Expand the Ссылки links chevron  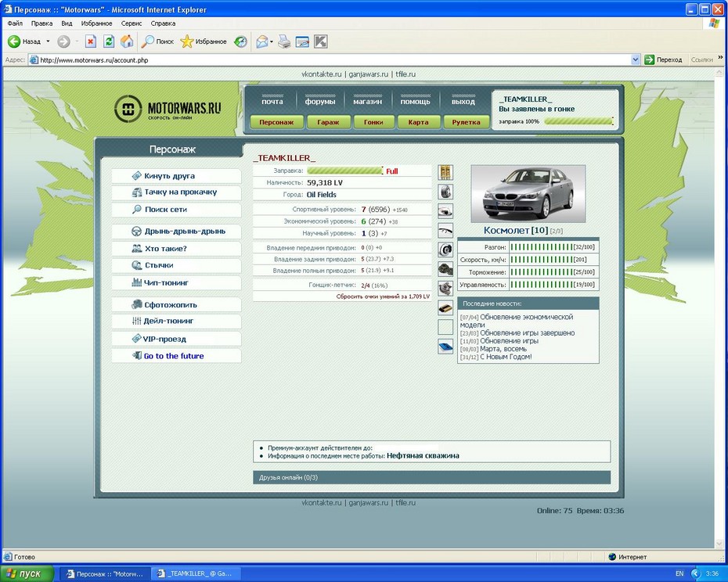(x=721, y=58)
